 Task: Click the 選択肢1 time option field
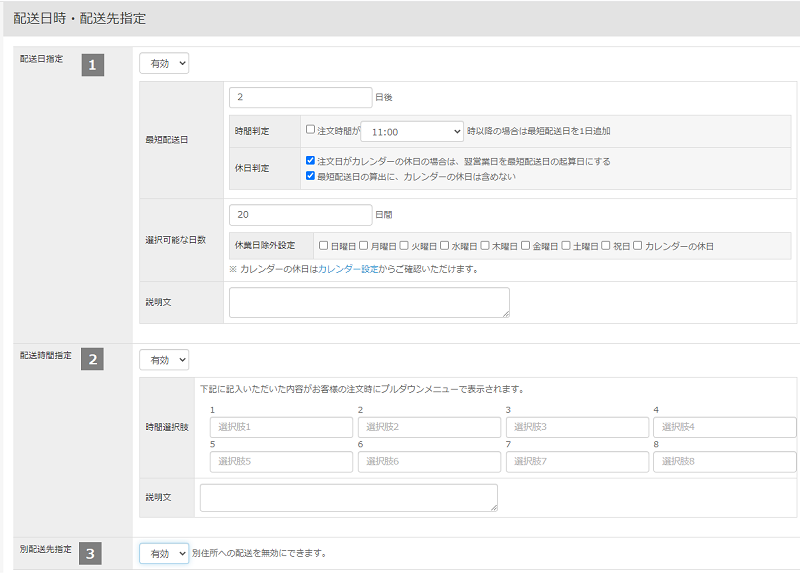point(281,427)
